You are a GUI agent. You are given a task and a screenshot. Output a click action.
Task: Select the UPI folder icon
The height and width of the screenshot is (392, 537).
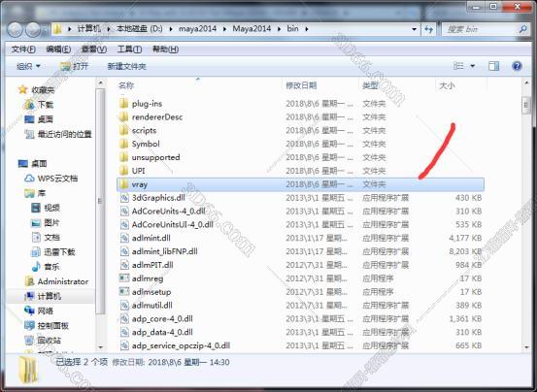123,171
